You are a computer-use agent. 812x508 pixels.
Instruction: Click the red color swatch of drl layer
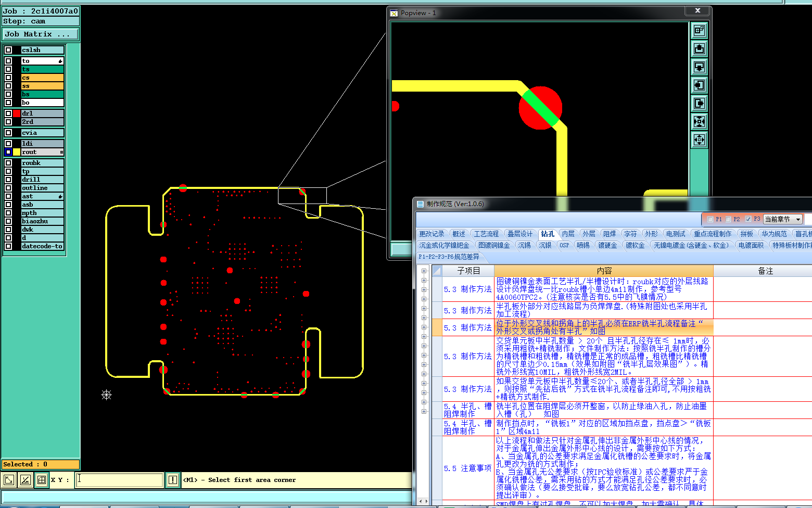click(x=17, y=113)
